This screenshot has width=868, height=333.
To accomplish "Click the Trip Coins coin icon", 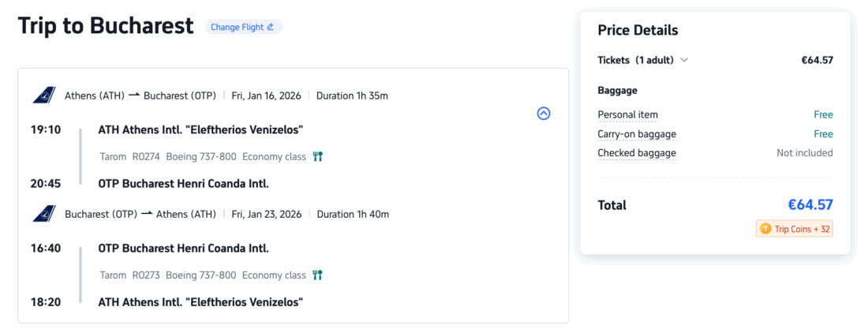I will click(765, 229).
